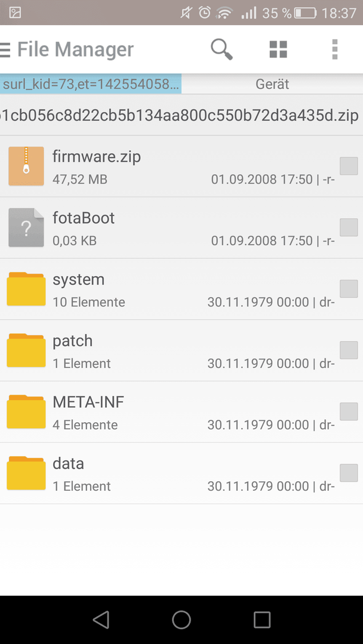Open the three-dot overflow menu
Viewport: 363px width, 644px height.
coord(334,49)
